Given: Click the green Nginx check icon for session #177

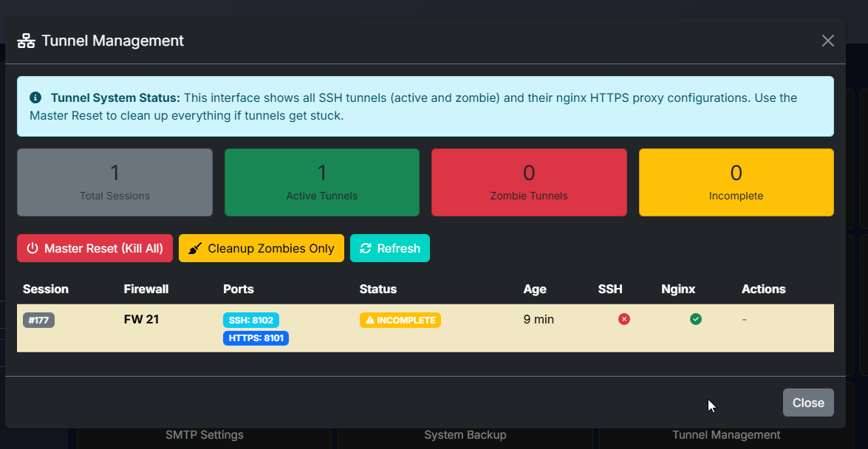Looking at the screenshot, I should (x=696, y=319).
